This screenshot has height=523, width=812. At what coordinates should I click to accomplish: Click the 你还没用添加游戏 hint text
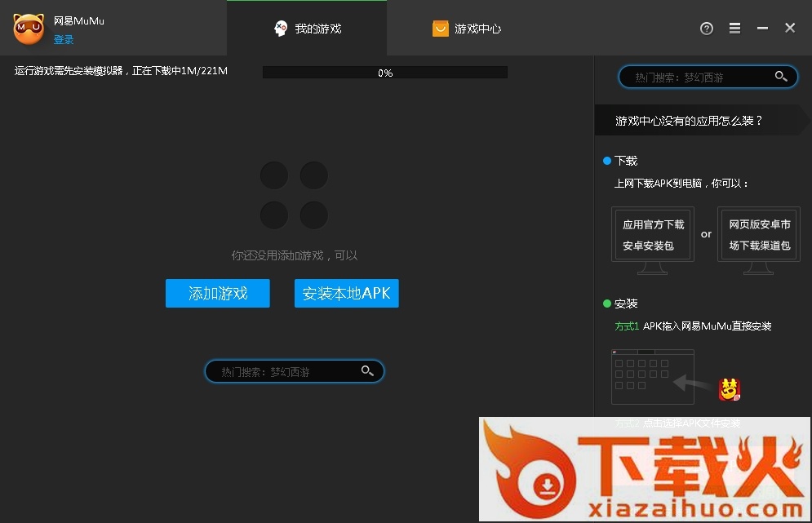click(x=294, y=255)
